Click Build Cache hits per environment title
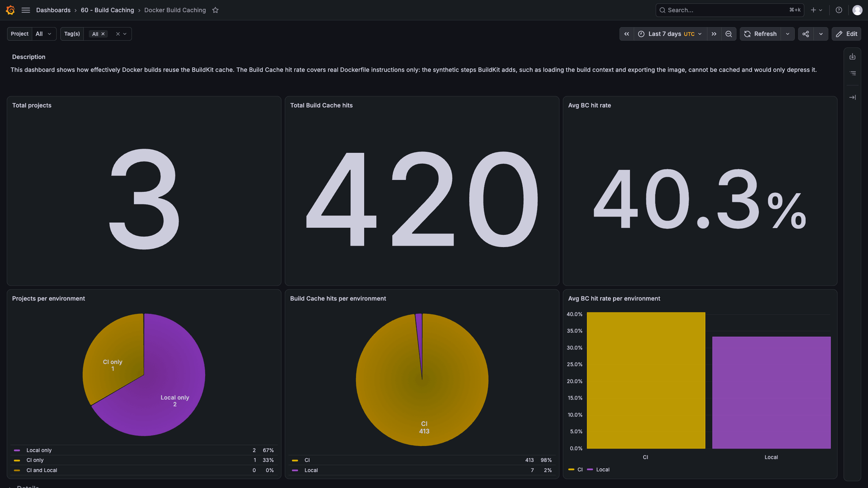Viewport: 868px width, 488px height. (x=338, y=299)
